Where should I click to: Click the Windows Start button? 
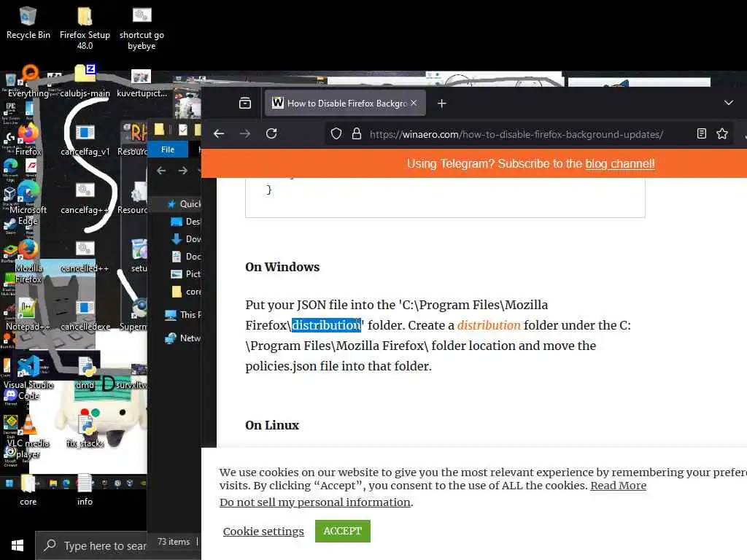click(x=18, y=545)
